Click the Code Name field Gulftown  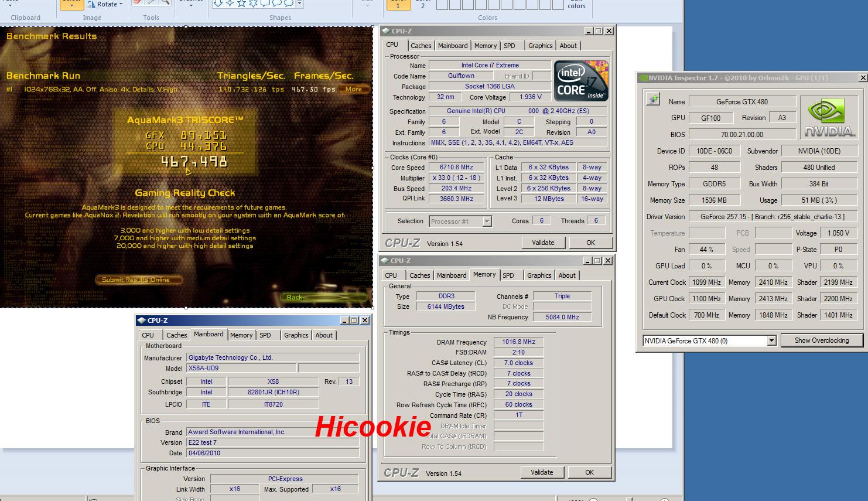[461, 76]
